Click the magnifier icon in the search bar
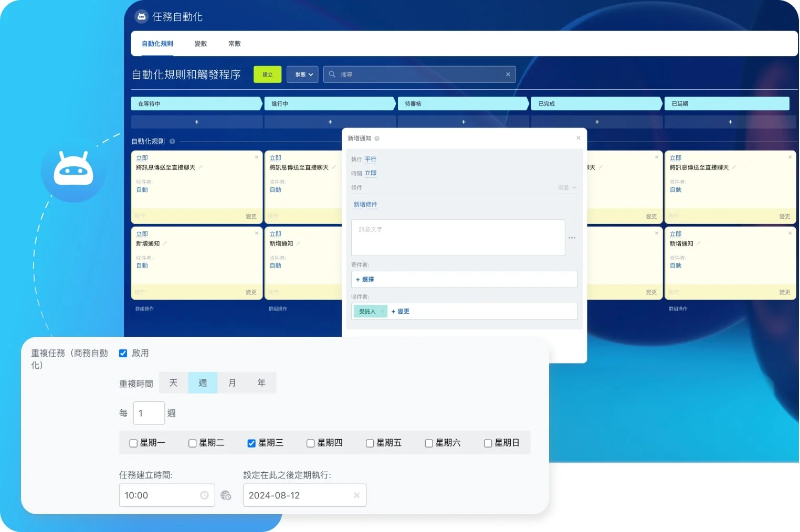The height and width of the screenshot is (532, 800). point(332,74)
